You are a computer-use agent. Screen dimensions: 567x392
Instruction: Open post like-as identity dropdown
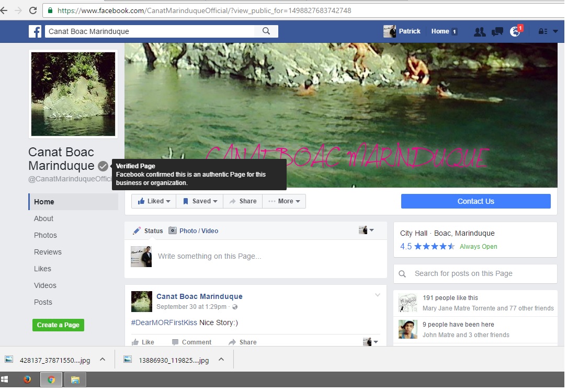[x=370, y=342]
